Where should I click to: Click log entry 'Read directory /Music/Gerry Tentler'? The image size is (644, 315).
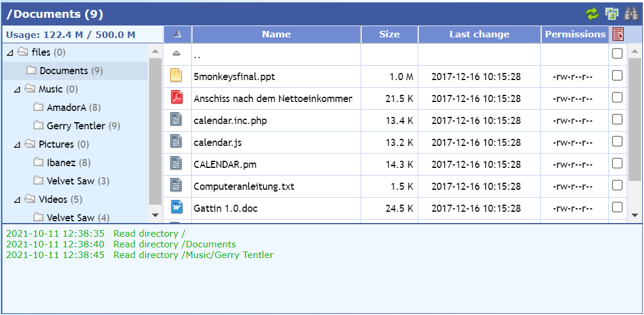(x=193, y=255)
